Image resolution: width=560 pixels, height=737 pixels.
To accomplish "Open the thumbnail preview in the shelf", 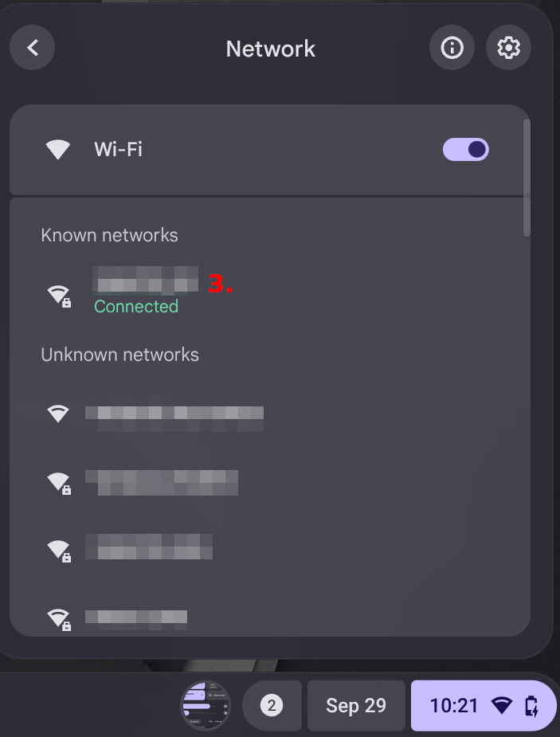I will [x=206, y=705].
